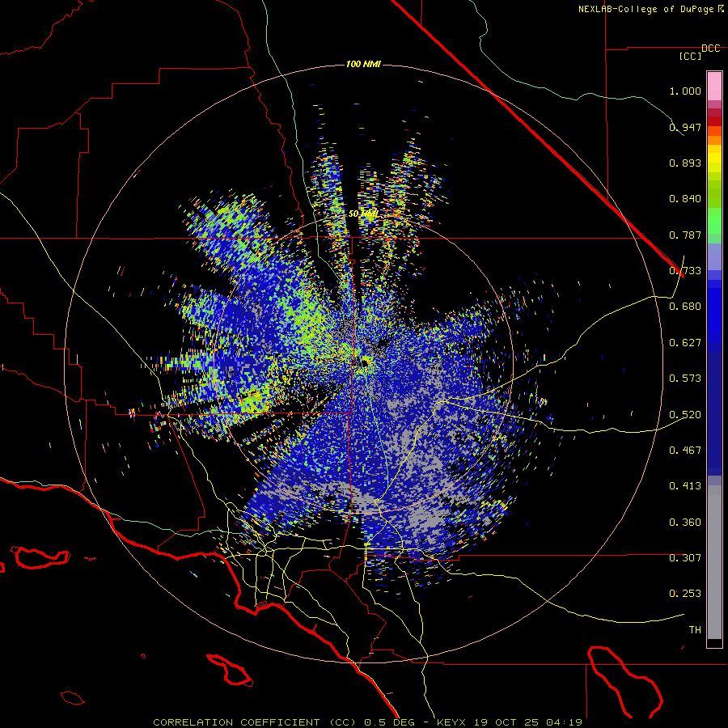Click the 1.000 legend value
728x728 pixels.
click(x=685, y=91)
